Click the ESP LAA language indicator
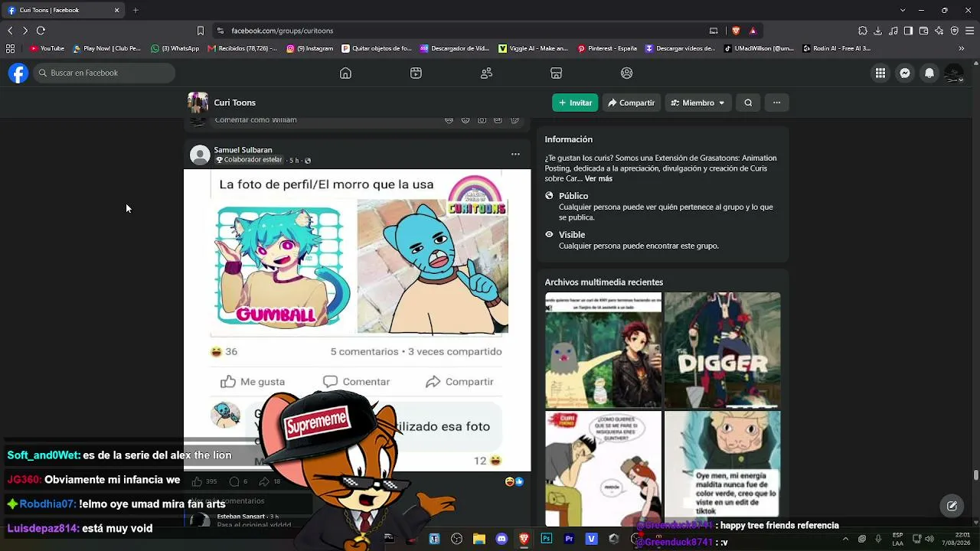This screenshot has width=980, height=551. click(897, 539)
